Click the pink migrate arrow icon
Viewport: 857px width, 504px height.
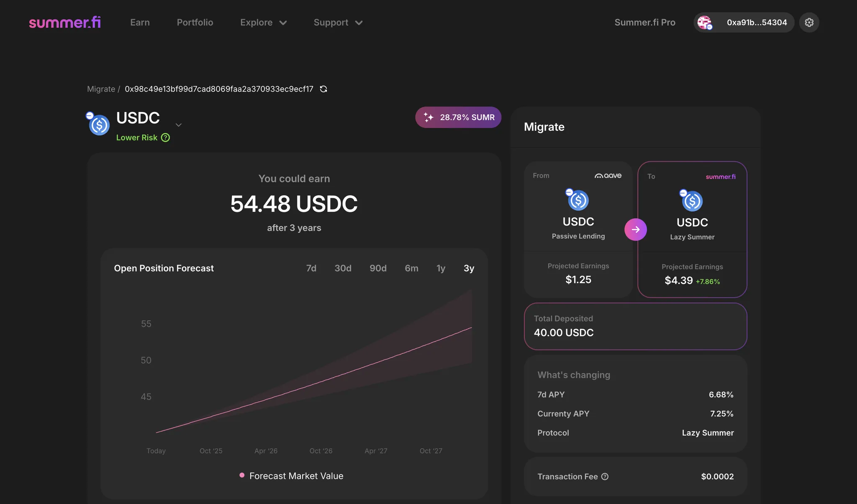tap(635, 230)
